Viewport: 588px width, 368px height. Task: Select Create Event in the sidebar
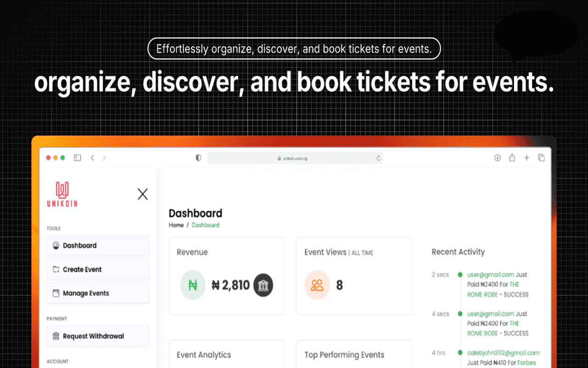(x=98, y=270)
